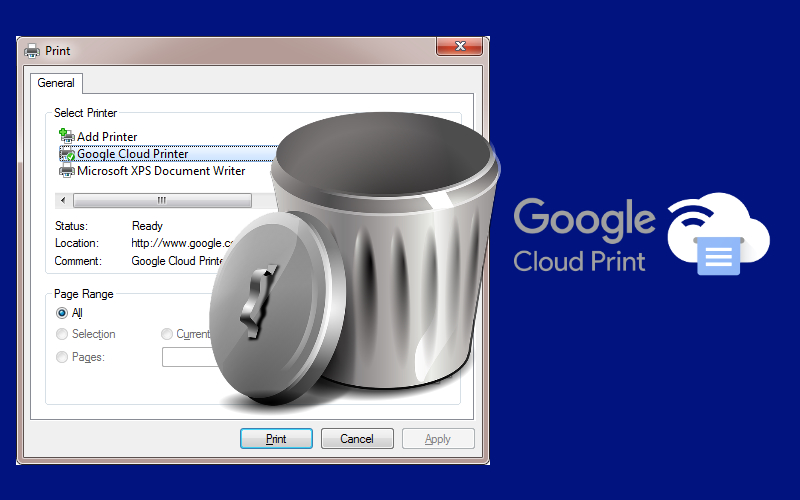800x500 pixels.
Task: Choose the Pages radio button
Action: (62, 357)
